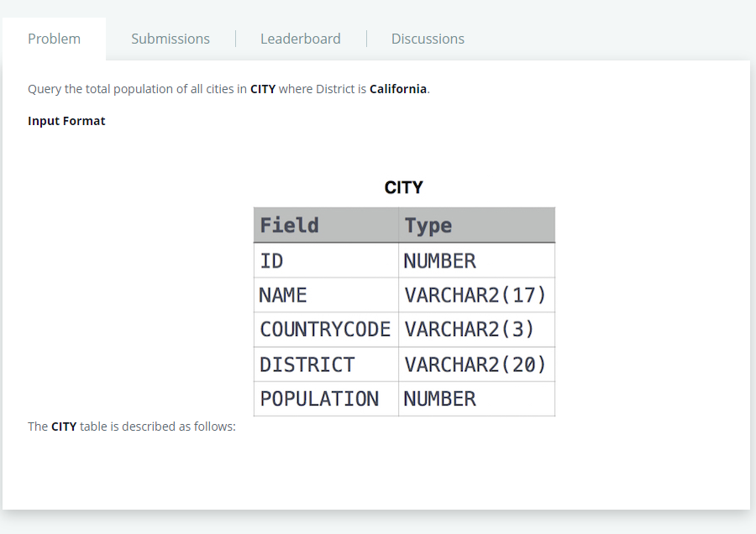This screenshot has height=534, width=756.
Task: Go to the Discussions tab
Action: click(x=428, y=39)
